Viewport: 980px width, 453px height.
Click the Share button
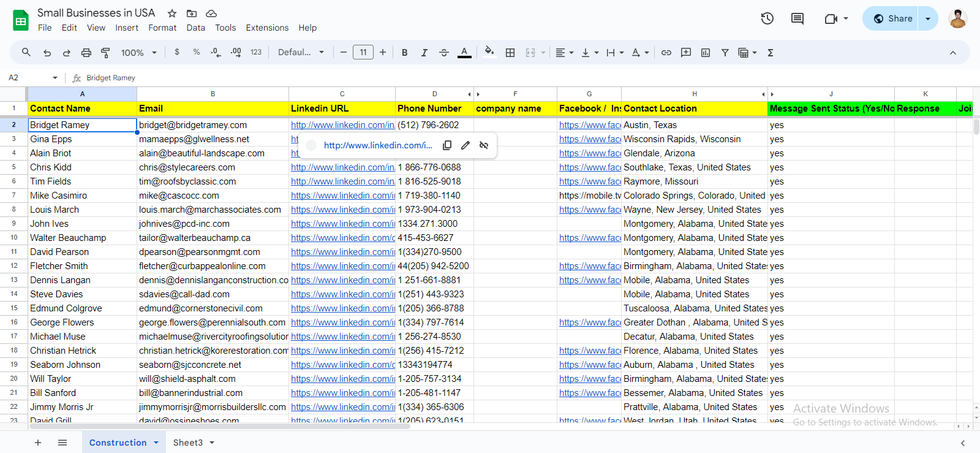click(893, 18)
